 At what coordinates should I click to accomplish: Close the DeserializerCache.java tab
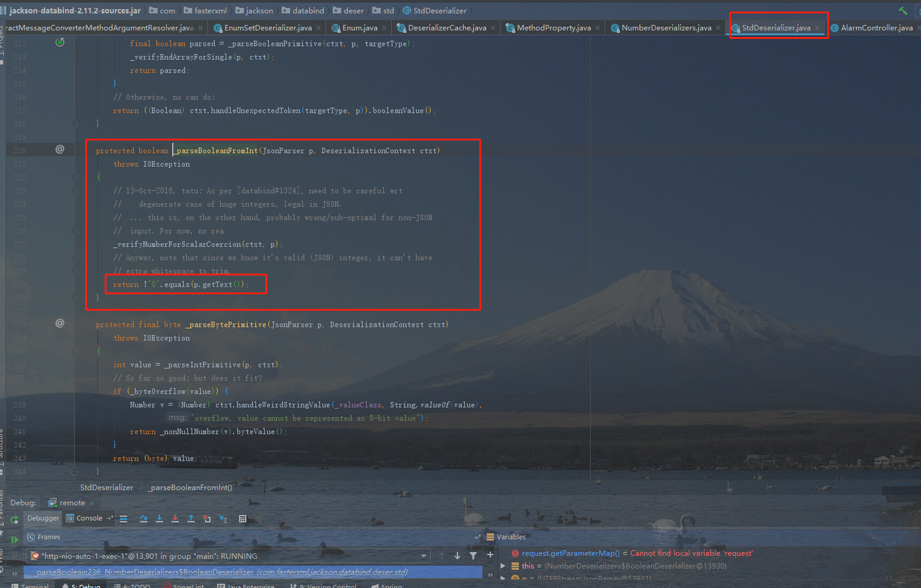click(493, 27)
